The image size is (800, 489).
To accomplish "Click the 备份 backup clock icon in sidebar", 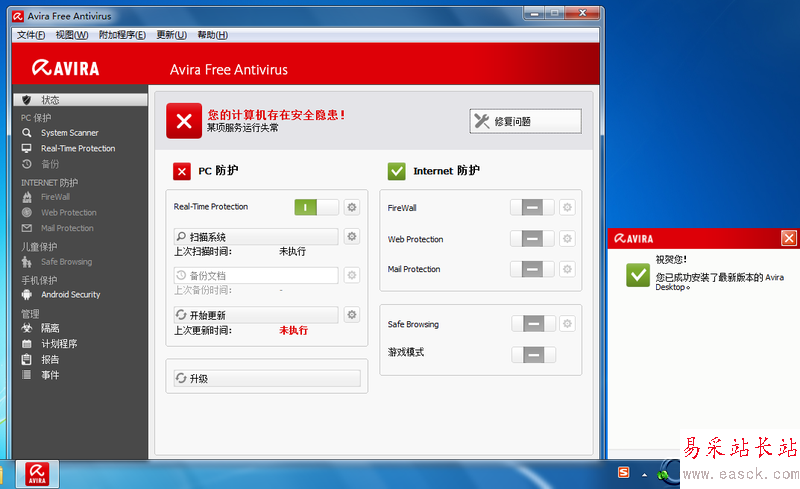I will click(27, 164).
